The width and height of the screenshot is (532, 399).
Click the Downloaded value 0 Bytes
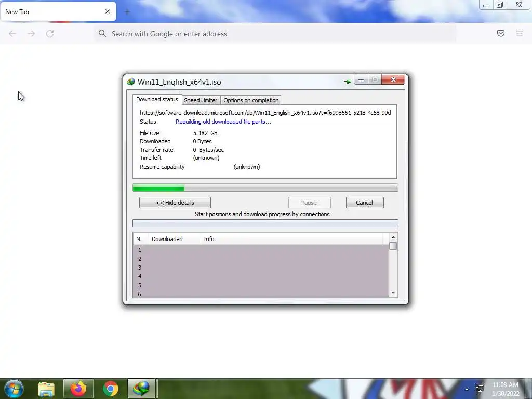202,141
